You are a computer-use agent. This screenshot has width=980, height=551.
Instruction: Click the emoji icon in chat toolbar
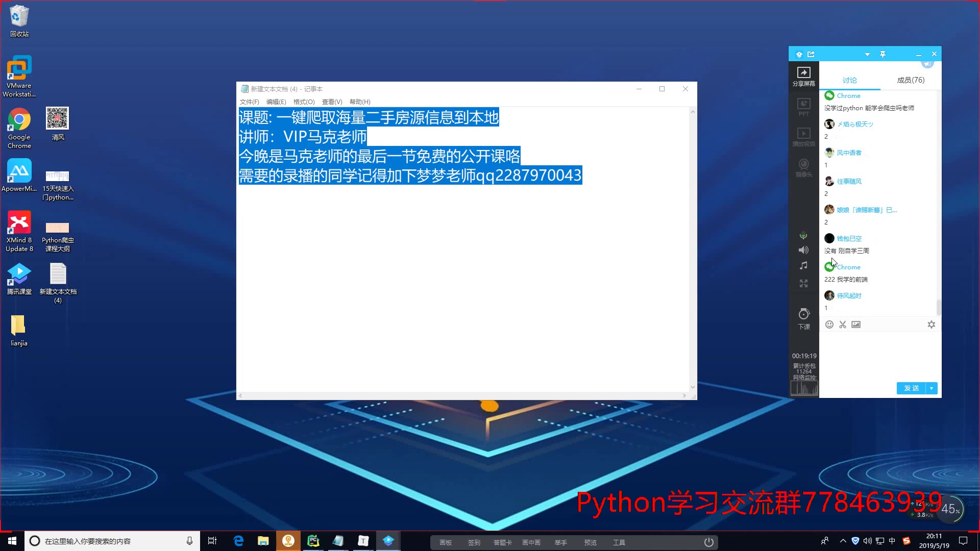pos(828,324)
